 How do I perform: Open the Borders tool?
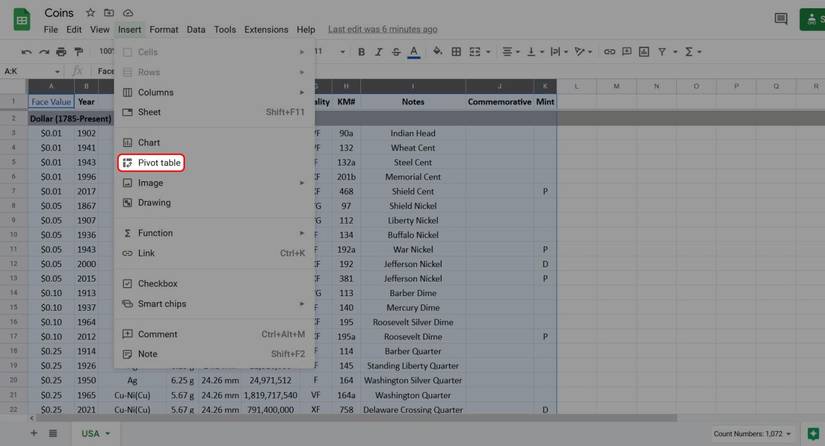pos(456,52)
